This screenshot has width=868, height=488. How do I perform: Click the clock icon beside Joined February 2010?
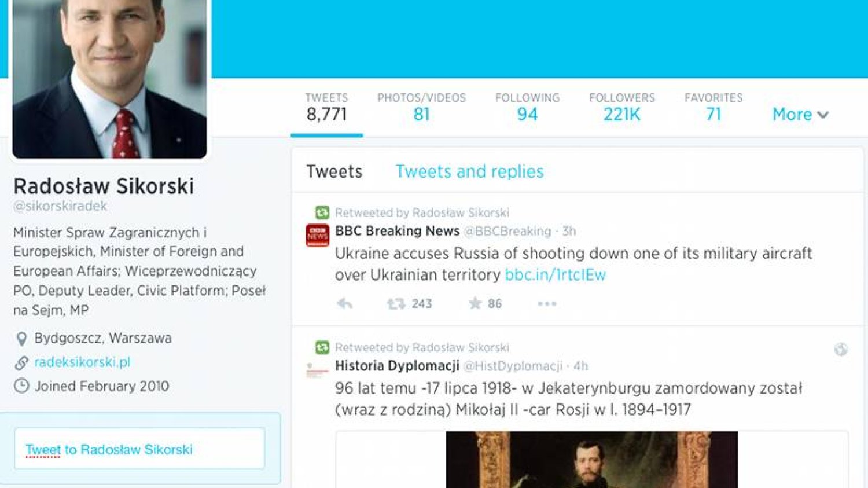coord(21,386)
